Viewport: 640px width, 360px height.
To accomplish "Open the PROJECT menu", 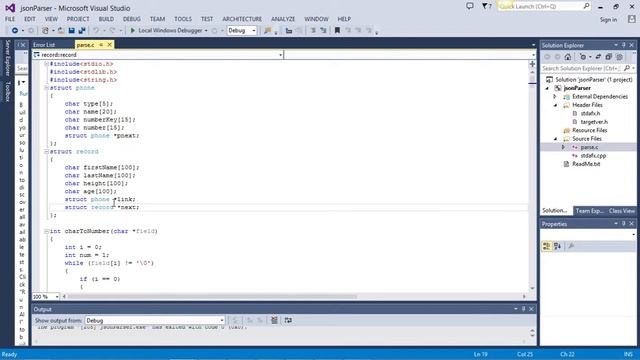I will [78, 19].
